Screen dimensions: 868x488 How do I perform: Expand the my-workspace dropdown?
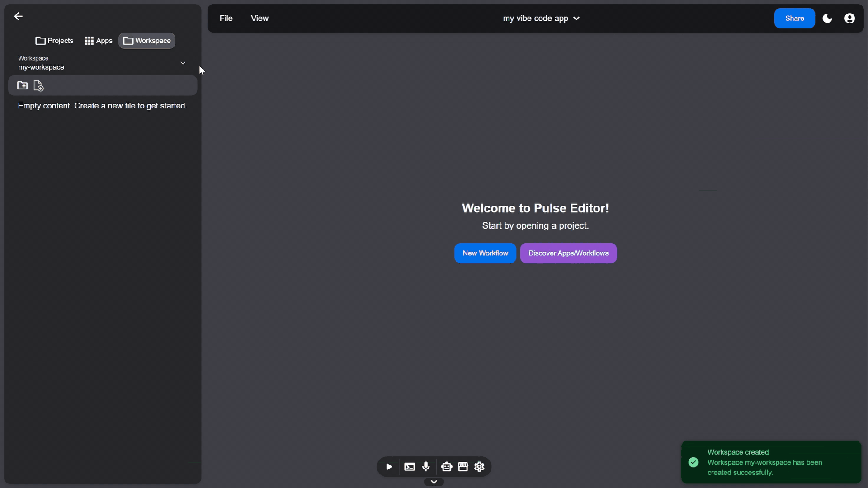[183, 63]
